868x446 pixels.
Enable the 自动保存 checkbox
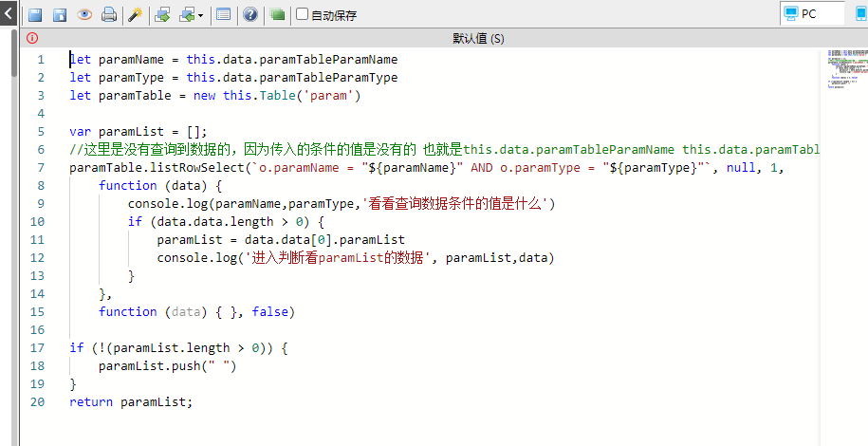pyautogui.click(x=302, y=14)
